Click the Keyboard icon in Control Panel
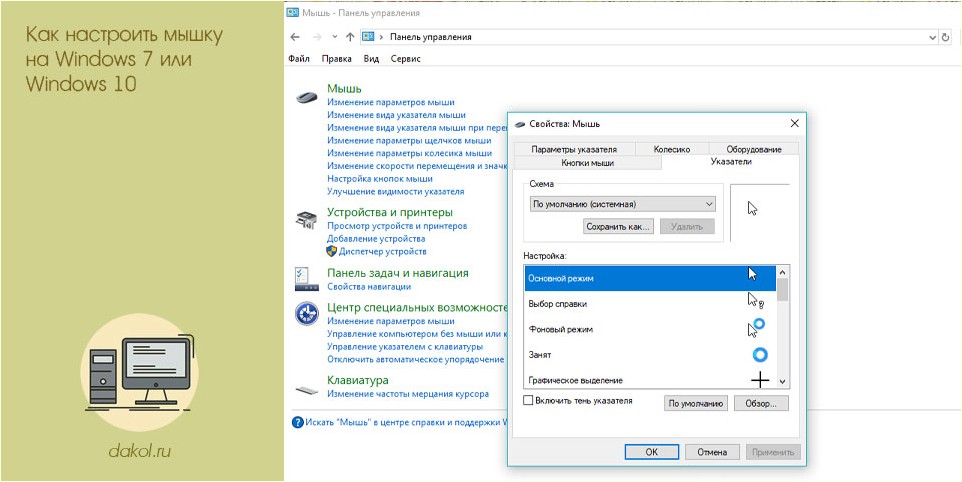Screen dimensions: 962x482 click(x=307, y=389)
